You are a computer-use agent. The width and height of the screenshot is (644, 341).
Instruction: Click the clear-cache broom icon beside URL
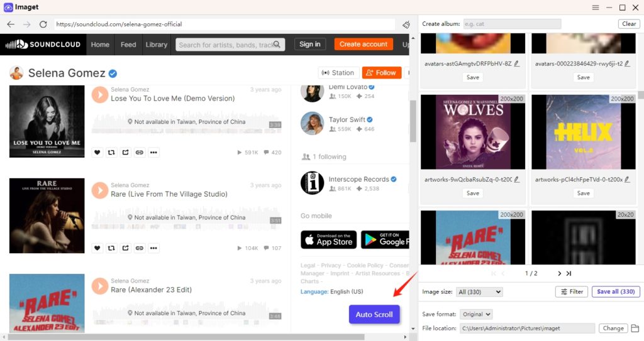pyautogui.click(x=406, y=24)
